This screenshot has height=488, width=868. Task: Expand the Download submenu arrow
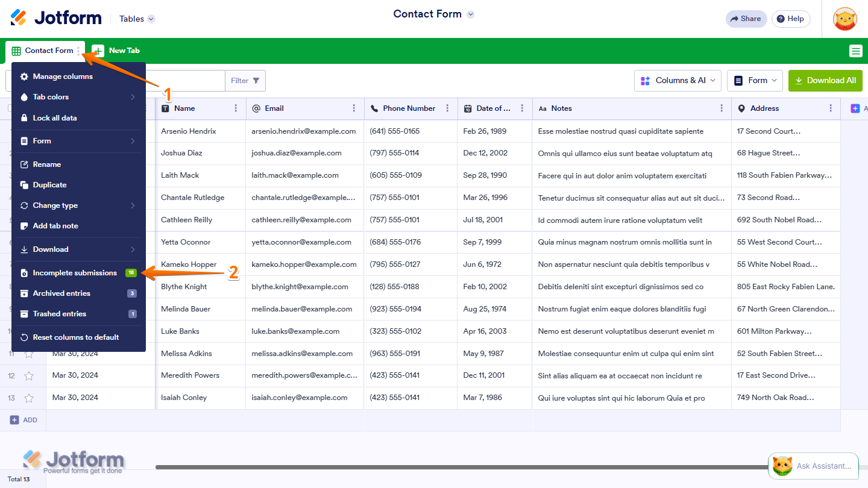click(x=133, y=249)
